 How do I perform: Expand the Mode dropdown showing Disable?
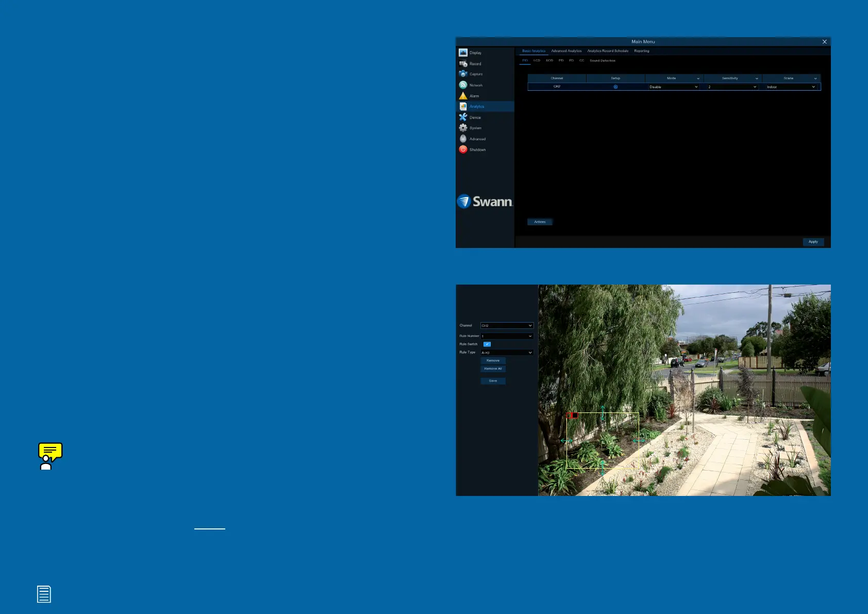pos(674,87)
